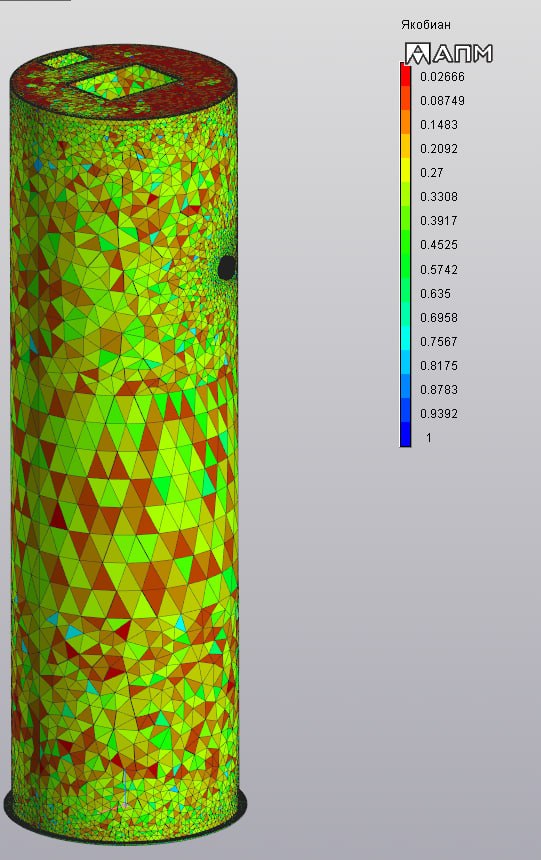The width and height of the screenshot is (541, 860).
Task: Click legend value 0.1483
Action: click(x=439, y=125)
